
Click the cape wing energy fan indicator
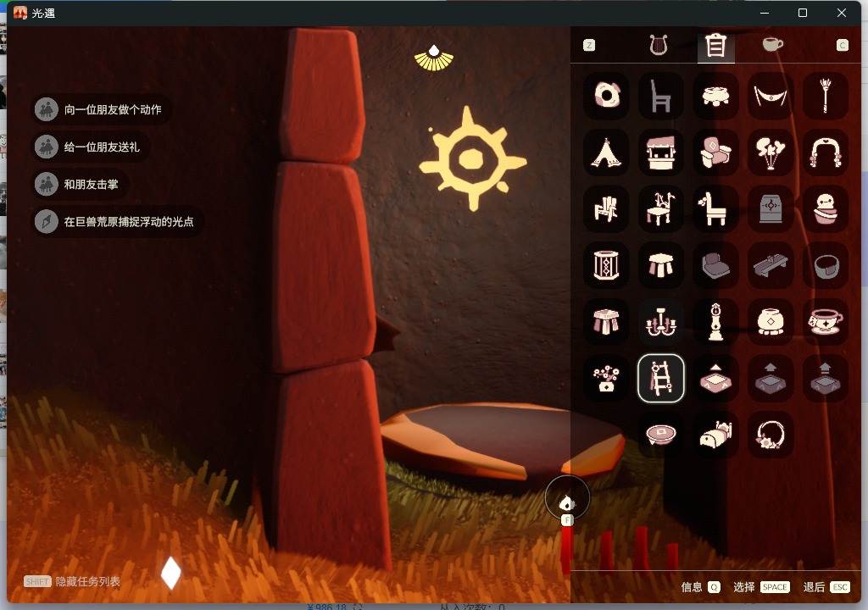click(433, 58)
